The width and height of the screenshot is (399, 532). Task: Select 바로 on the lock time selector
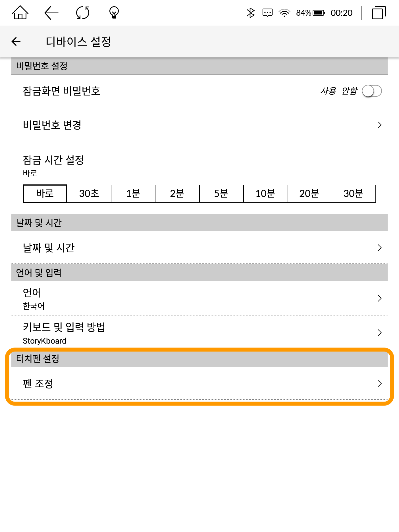coord(45,193)
